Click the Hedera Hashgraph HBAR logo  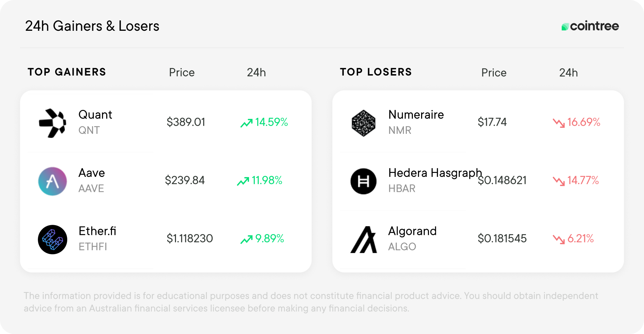point(364,181)
